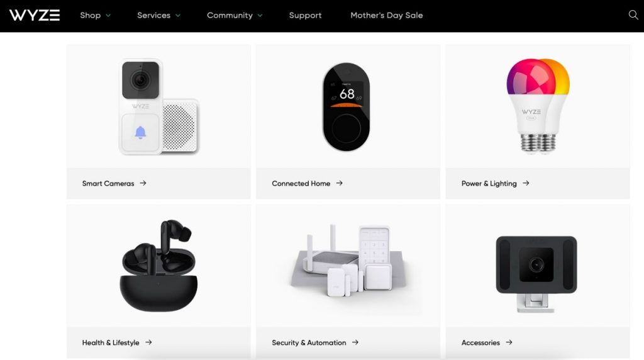
Task: Follow the Smart Cameras link
Action: [108, 183]
